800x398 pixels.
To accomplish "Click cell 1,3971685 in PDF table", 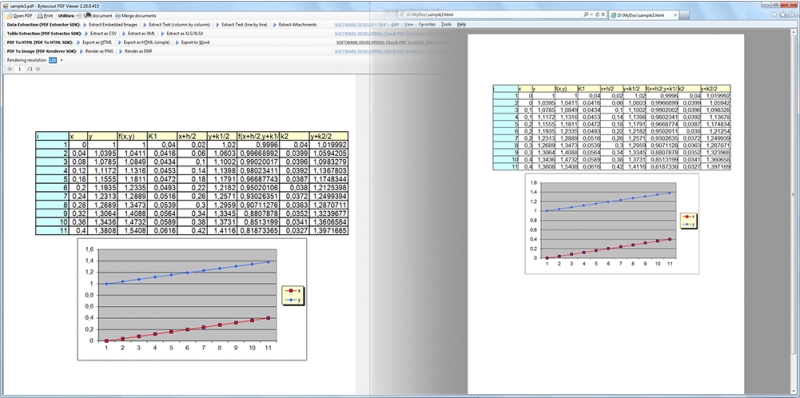I will coord(329,231).
